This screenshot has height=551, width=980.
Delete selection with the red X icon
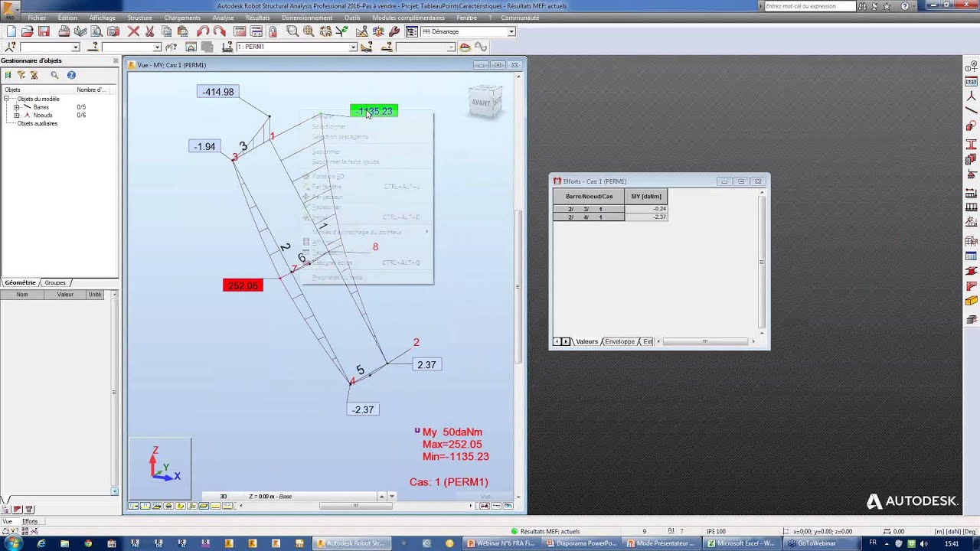133,31
